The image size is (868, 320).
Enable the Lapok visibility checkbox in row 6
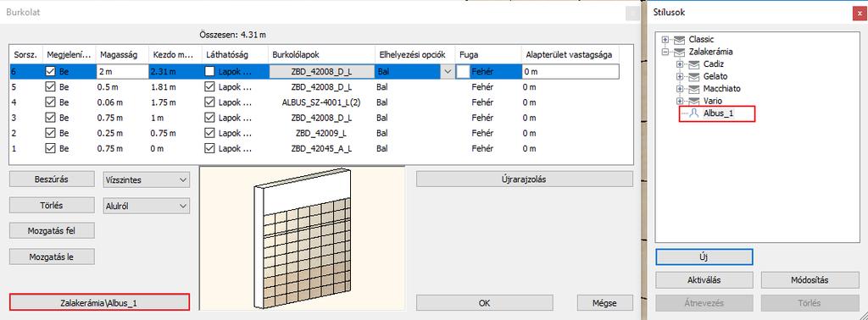(x=209, y=71)
